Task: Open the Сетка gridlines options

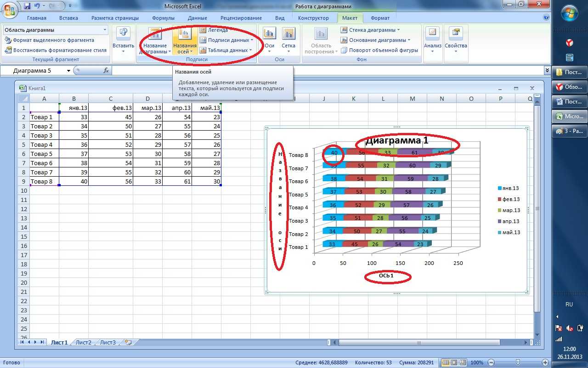Action: 288,41
